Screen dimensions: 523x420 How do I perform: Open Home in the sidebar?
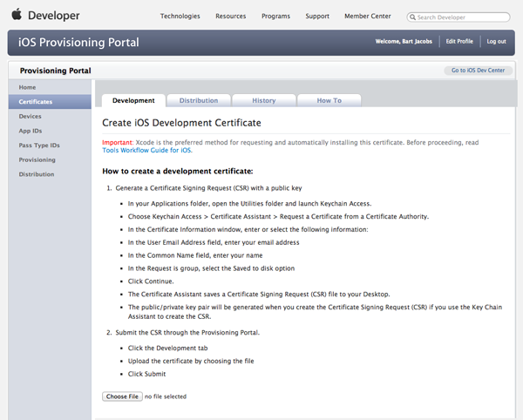(50, 87)
